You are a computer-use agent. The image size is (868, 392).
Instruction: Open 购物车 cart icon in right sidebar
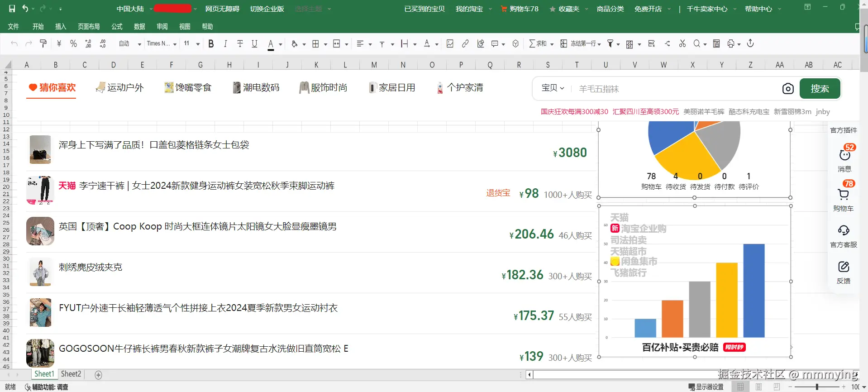844,194
